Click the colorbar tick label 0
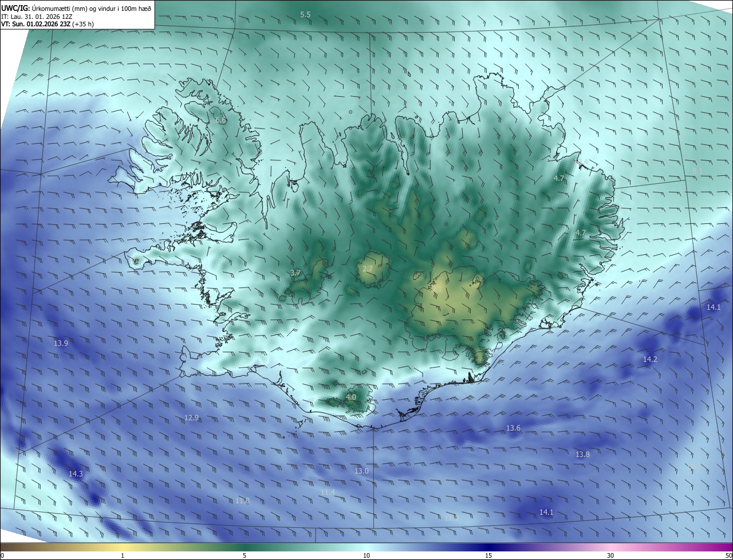733x560 pixels. 2,555
